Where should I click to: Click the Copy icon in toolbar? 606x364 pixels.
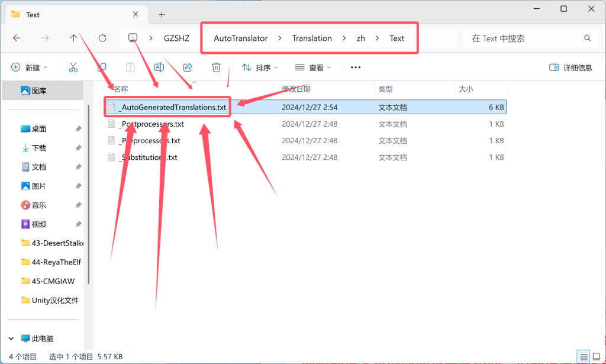click(102, 67)
